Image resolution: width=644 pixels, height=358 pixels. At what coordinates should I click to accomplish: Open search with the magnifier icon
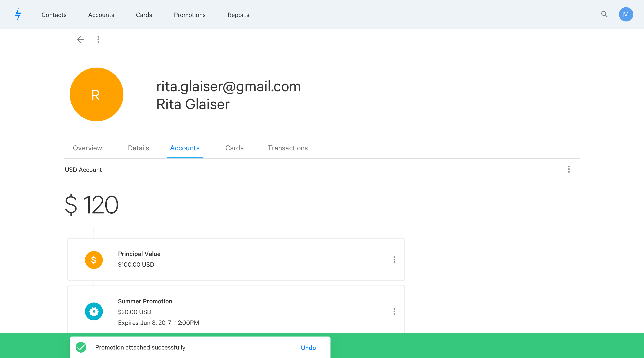tap(604, 14)
